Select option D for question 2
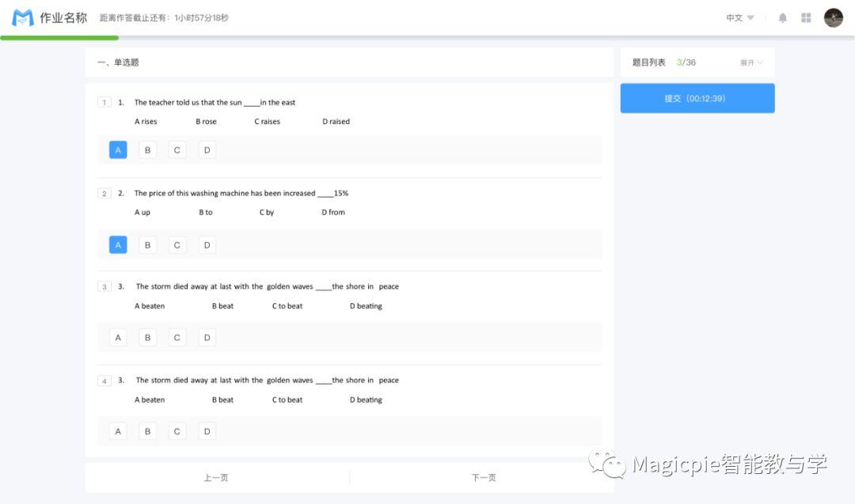Screen dimensions: 855x504 pos(207,244)
